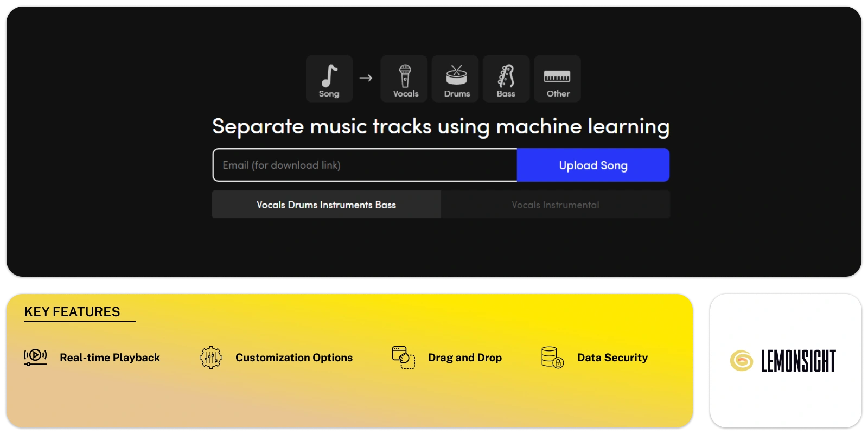Select the Vocals microphone icon
This screenshot has width=868, height=434.
click(405, 76)
